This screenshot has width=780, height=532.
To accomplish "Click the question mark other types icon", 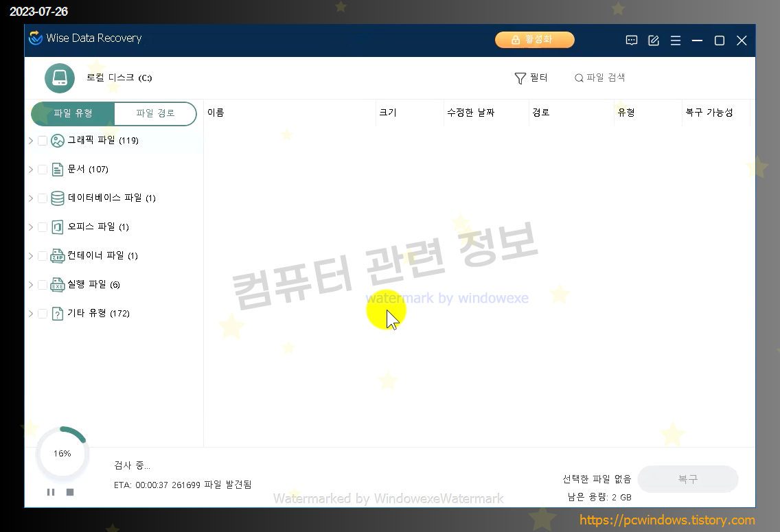I will pyautogui.click(x=58, y=314).
